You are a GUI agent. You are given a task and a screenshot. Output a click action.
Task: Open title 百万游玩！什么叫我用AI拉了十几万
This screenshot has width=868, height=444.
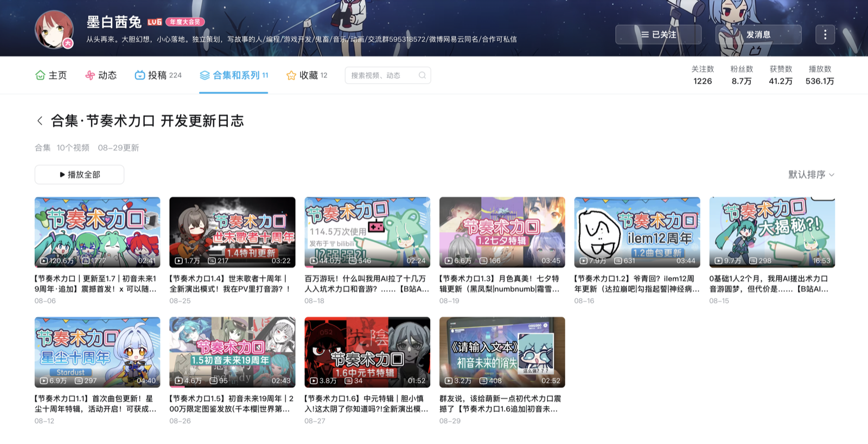(367, 284)
